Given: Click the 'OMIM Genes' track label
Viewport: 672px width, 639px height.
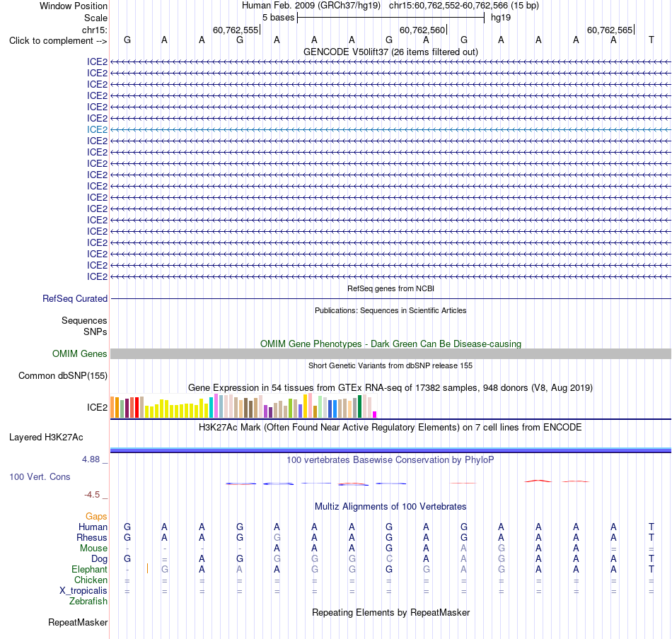Looking at the screenshot, I should (80, 353).
